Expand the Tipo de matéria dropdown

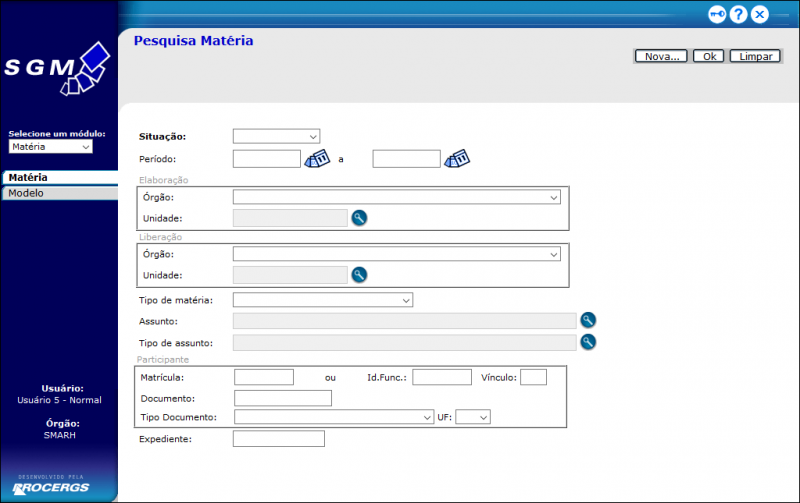coord(323,300)
